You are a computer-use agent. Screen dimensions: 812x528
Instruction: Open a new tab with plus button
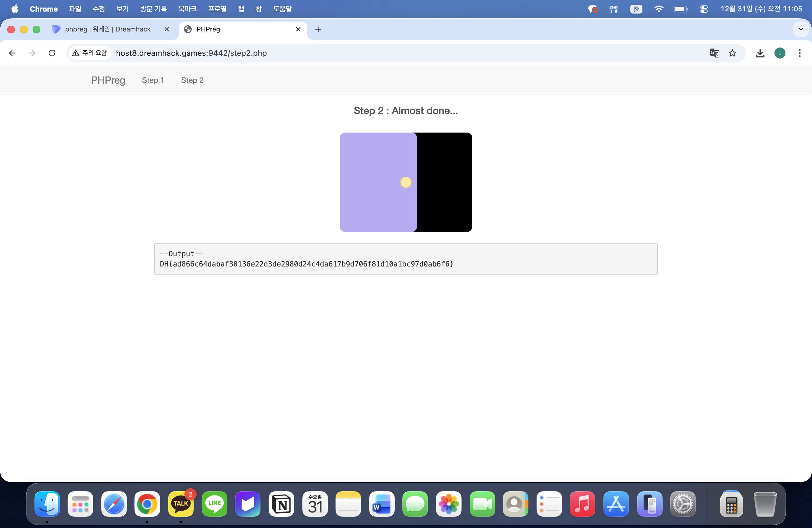point(318,29)
